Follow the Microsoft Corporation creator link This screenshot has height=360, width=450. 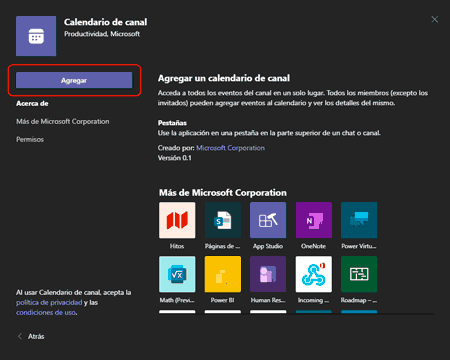pyautogui.click(x=231, y=148)
